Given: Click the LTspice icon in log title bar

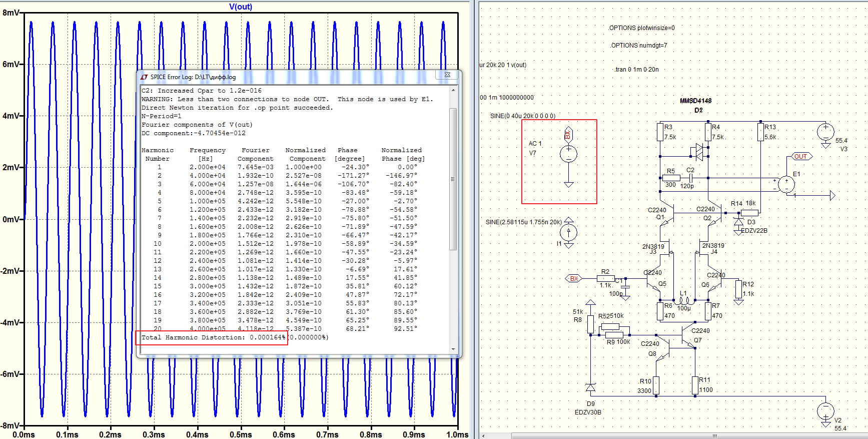Looking at the screenshot, I should tap(144, 77).
